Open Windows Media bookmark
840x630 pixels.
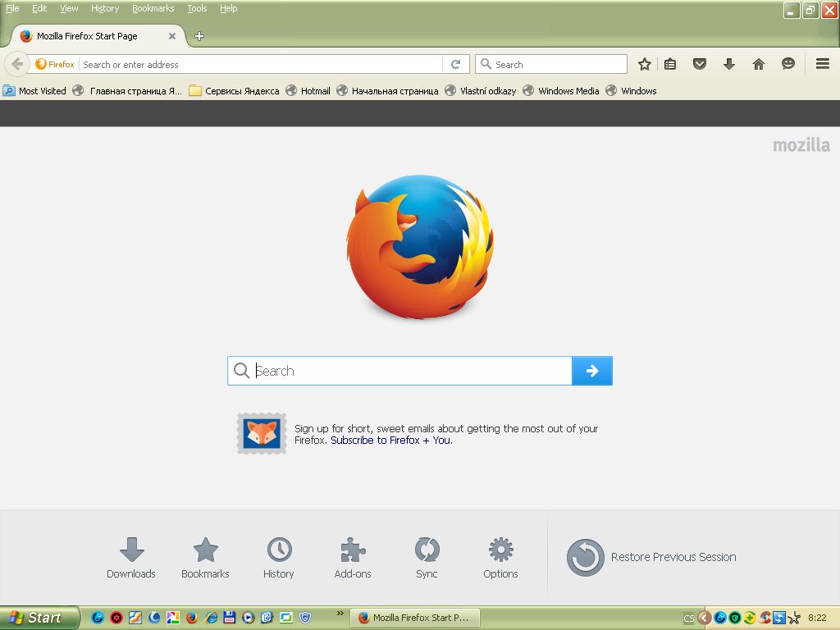pyautogui.click(x=561, y=91)
